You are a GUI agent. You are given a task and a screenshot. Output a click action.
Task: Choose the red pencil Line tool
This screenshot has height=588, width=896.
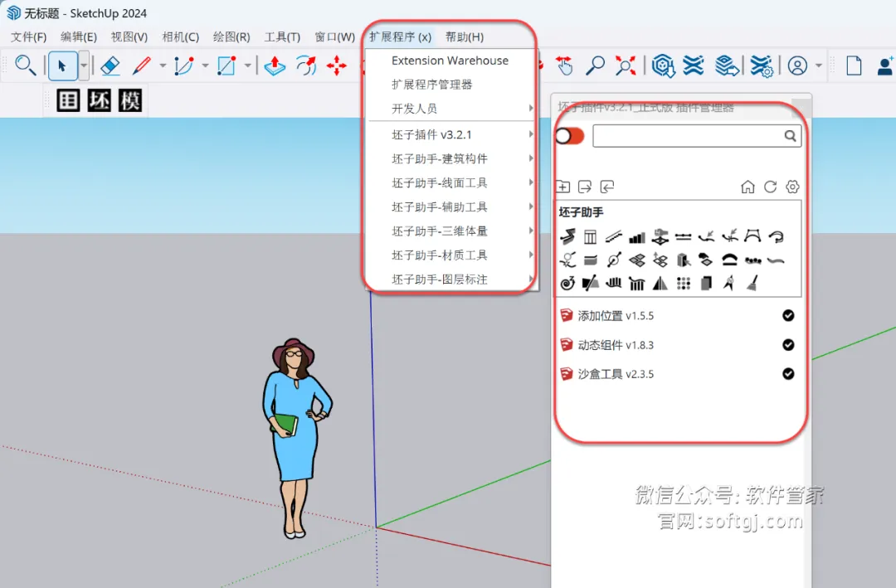click(141, 66)
